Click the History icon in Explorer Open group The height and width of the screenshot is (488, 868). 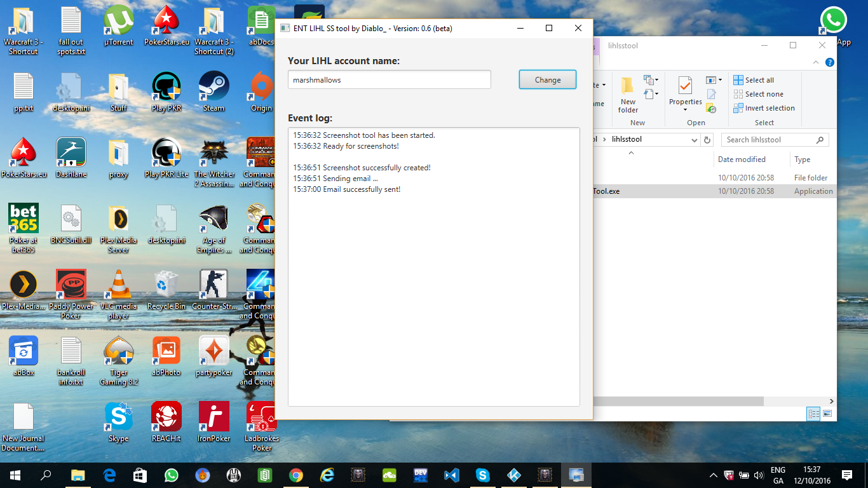coord(711,108)
